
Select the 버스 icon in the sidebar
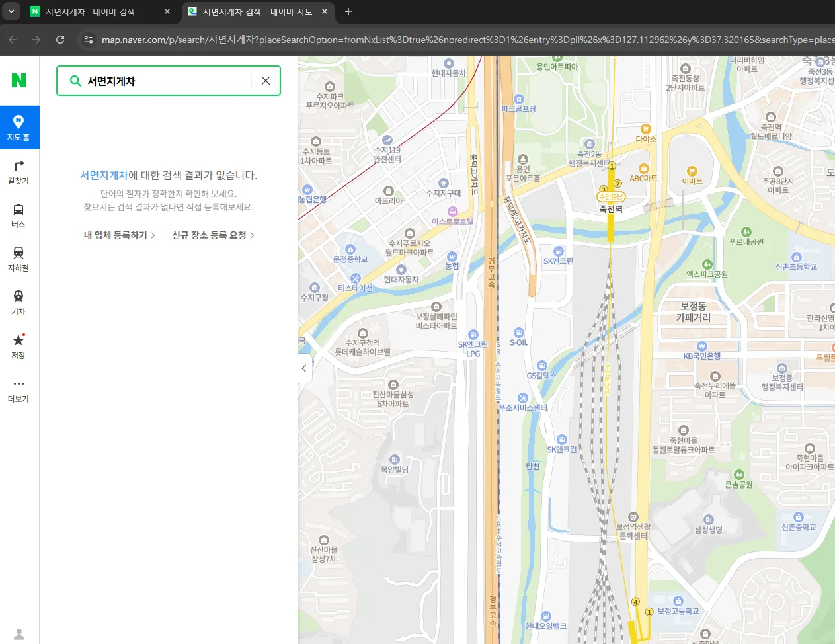18,212
